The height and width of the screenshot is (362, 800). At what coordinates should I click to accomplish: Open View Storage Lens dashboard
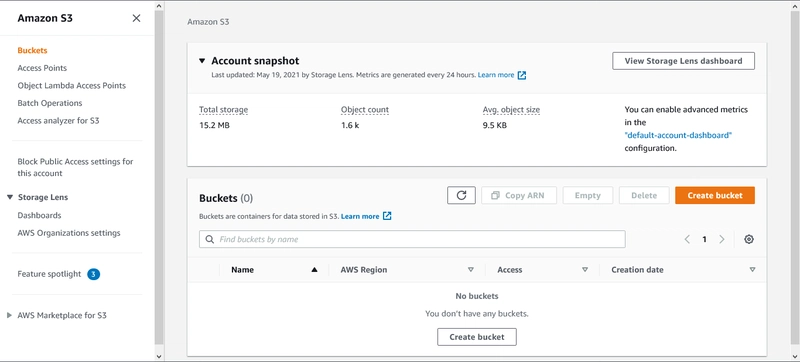point(683,61)
